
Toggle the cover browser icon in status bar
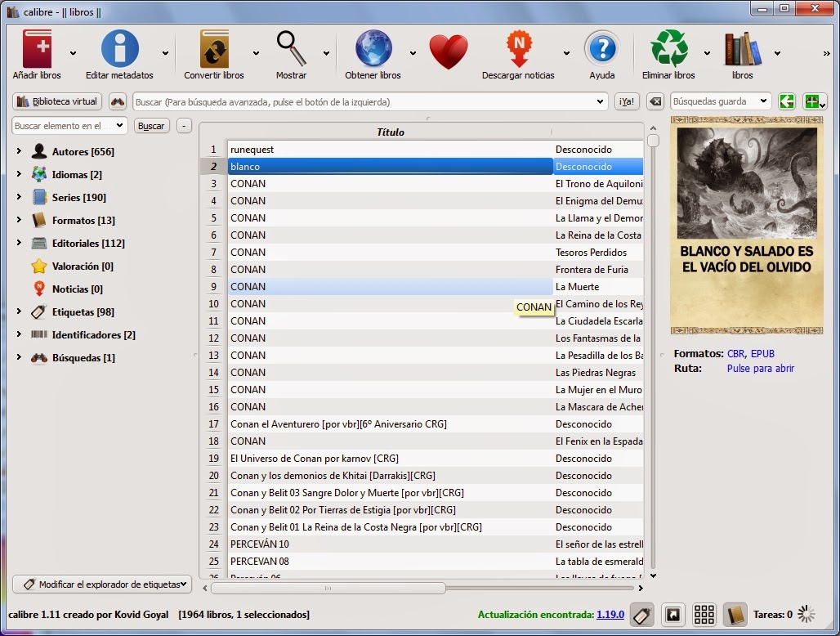[672, 615]
